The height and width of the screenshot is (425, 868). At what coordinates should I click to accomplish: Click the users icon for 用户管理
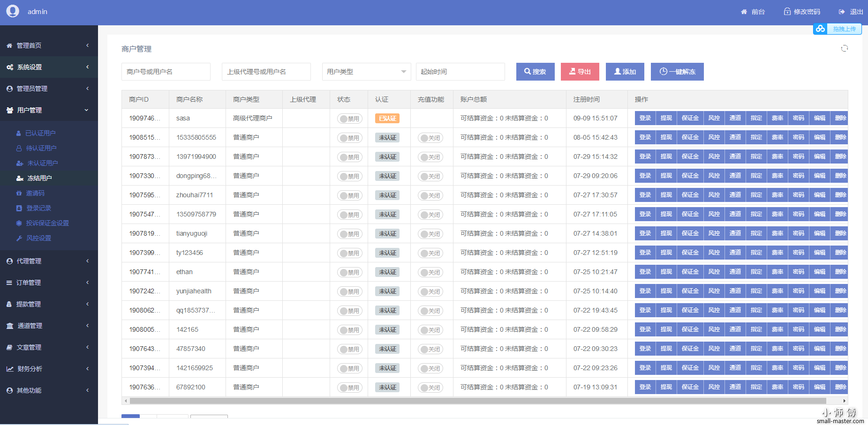pos(10,110)
